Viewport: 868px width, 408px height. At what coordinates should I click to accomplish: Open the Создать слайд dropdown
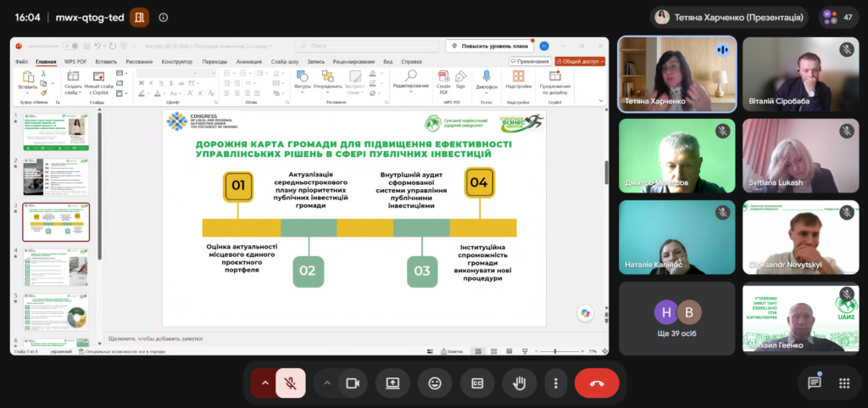click(x=73, y=89)
